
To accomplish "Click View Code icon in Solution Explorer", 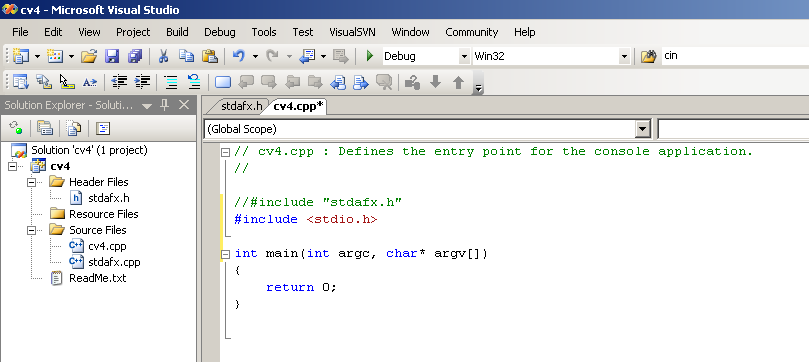I will click(x=103, y=128).
